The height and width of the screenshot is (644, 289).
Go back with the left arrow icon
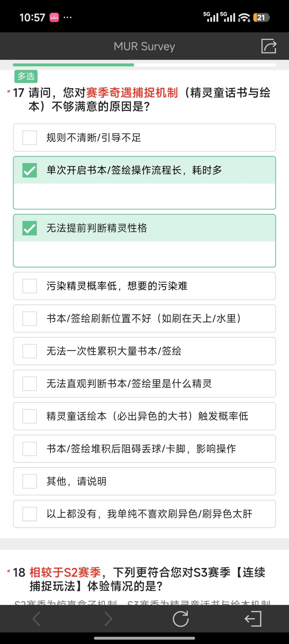click(36, 619)
